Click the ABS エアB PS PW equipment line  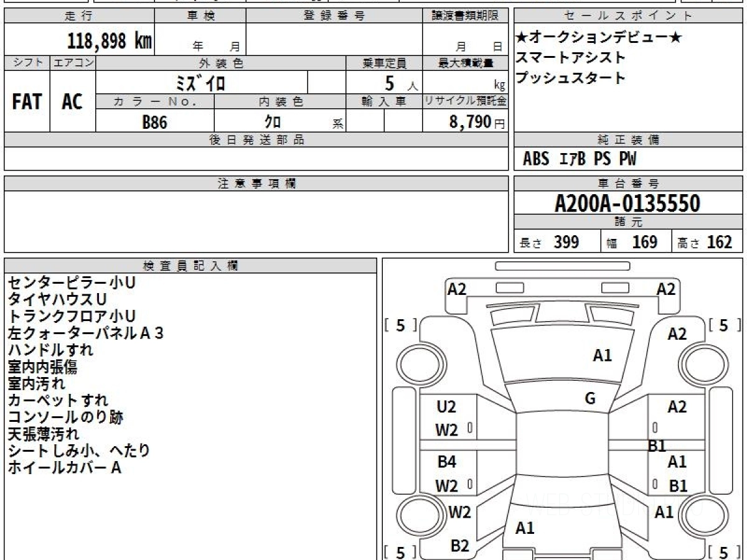click(x=580, y=159)
